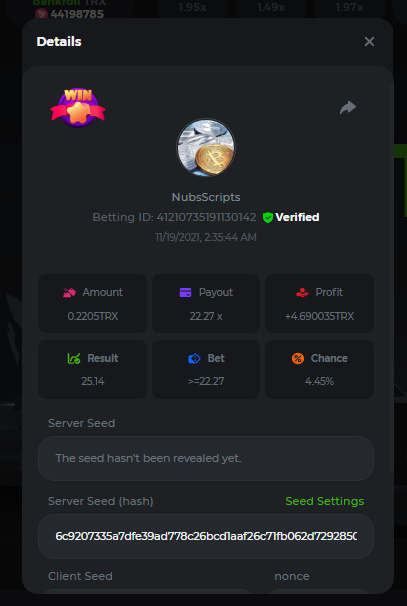Click the Profit +4.690035TRX tile

(319, 304)
